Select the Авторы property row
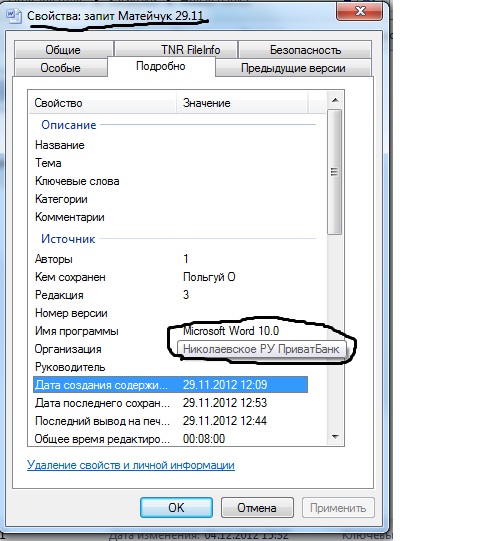478x541 pixels. coord(170,259)
